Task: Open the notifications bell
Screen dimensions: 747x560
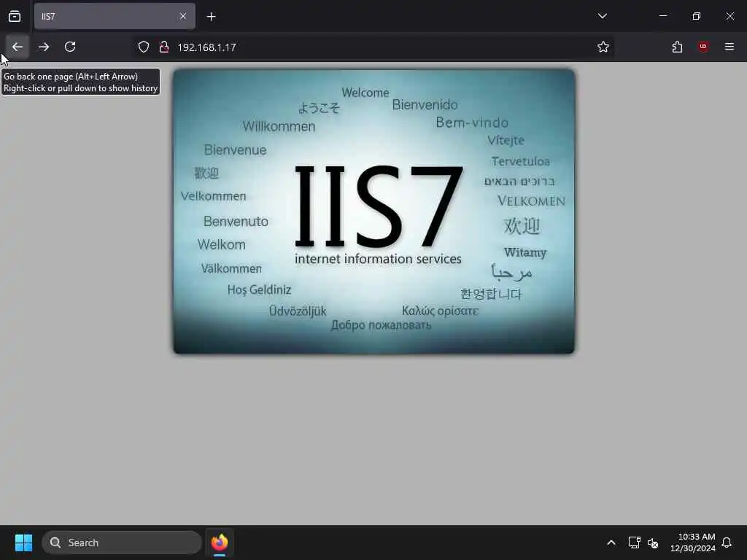Action: 727,542
